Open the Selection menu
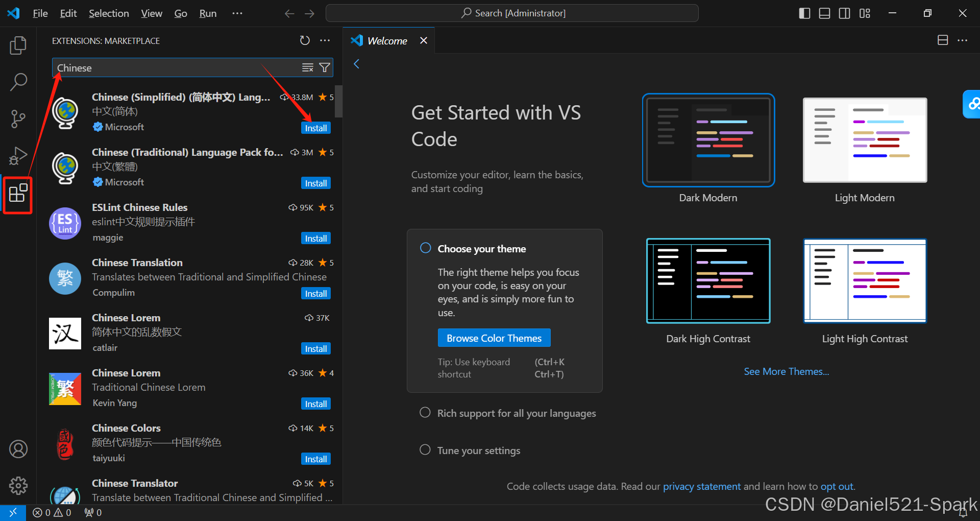Image resolution: width=980 pixels, height=521 pixels. [x=109, y=13]
